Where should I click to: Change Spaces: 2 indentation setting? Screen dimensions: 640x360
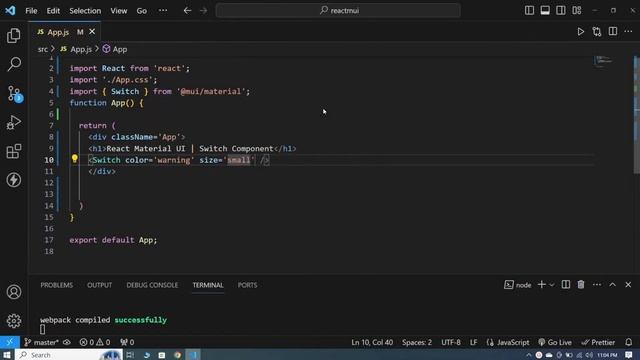(x=417, y=342)
